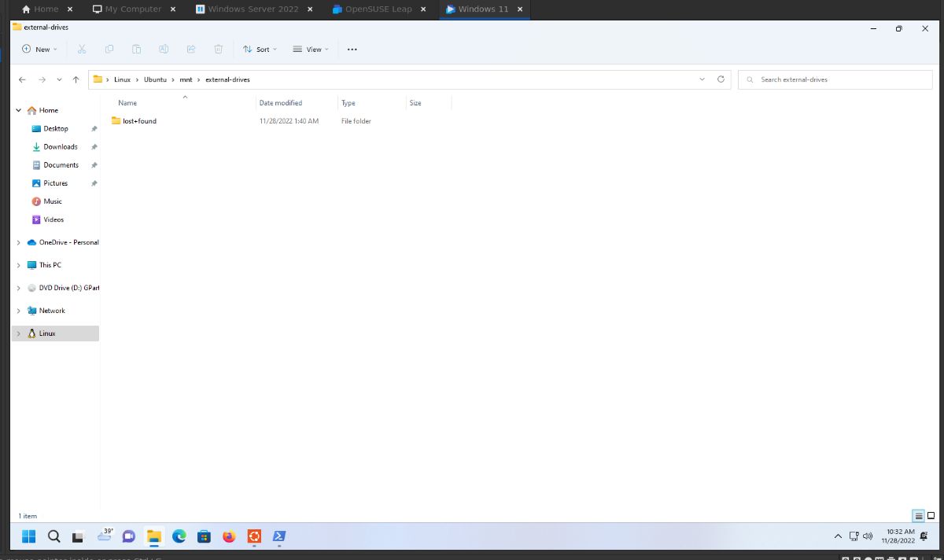Launch Windows PowerShell from the taskbar
The width and height of the screenshot is (944, 560).
278,536
